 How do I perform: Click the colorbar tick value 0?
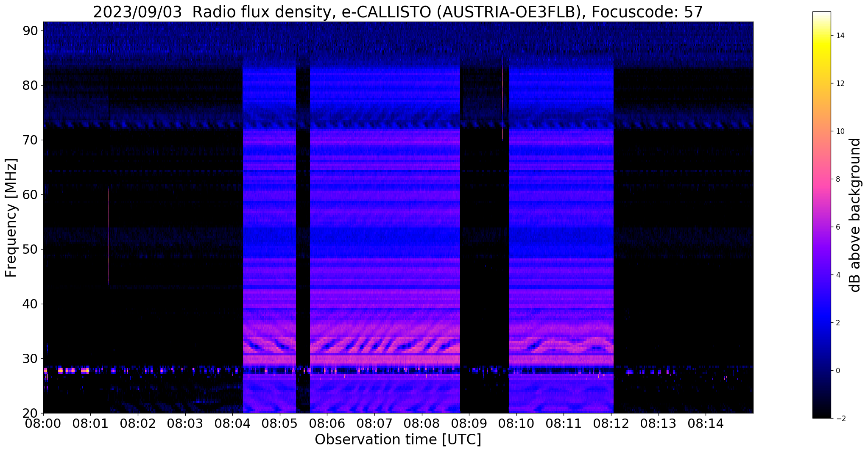point(837,371)
